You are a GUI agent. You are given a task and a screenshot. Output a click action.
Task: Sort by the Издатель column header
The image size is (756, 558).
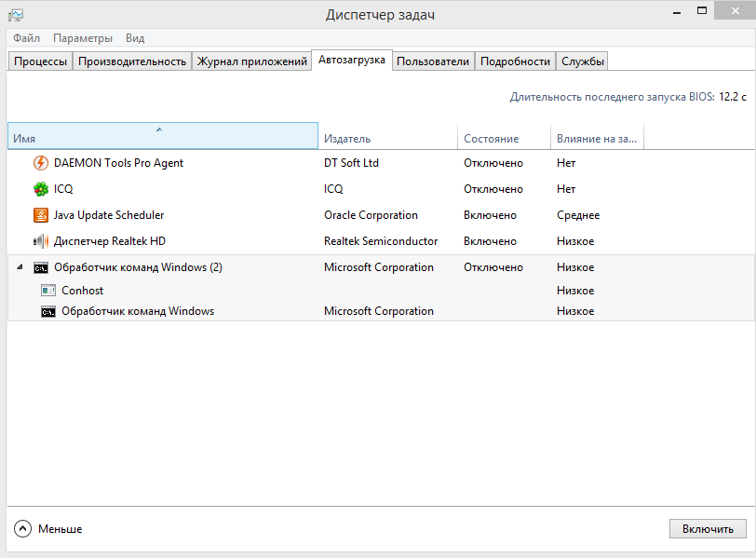pos(387,138)
